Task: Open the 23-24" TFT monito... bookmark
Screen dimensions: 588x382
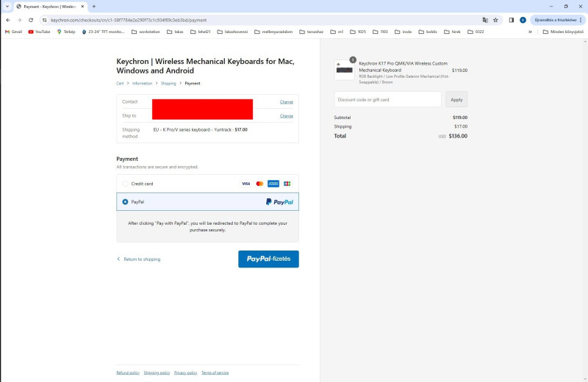Action: coord(103,32)
